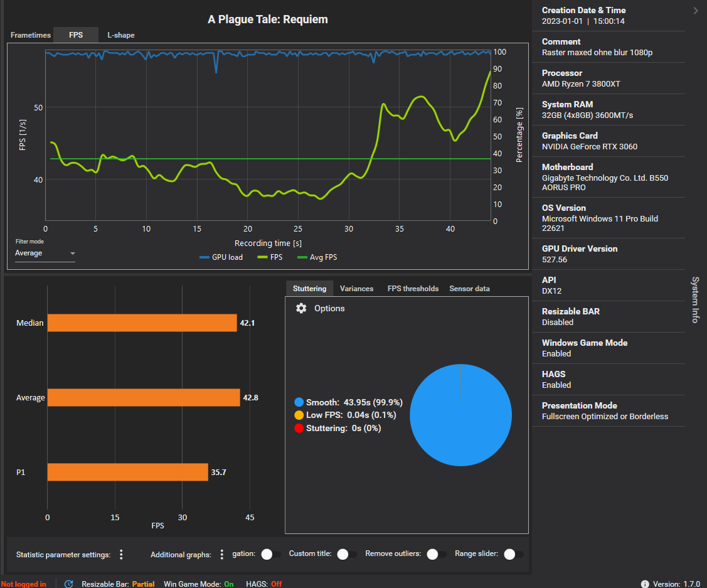Click the Version 1.7.0 text
Viewport: 707px width, 588px height.
coord(676,584)
